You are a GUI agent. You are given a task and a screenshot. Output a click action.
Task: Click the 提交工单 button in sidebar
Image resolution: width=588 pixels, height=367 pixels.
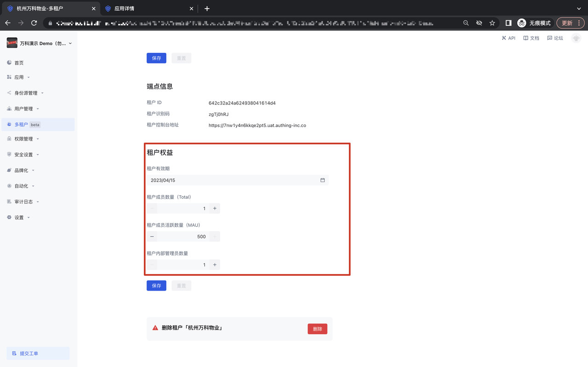(38, 353)
